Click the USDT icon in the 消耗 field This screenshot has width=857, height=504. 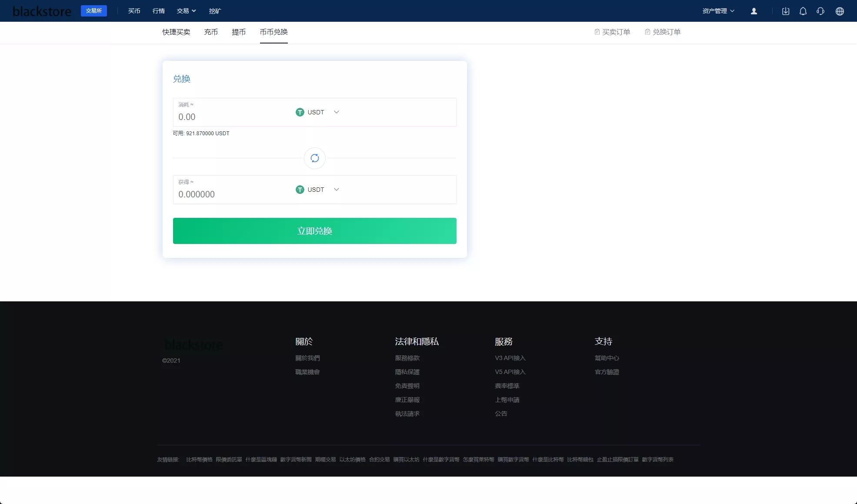pos(300,112)
